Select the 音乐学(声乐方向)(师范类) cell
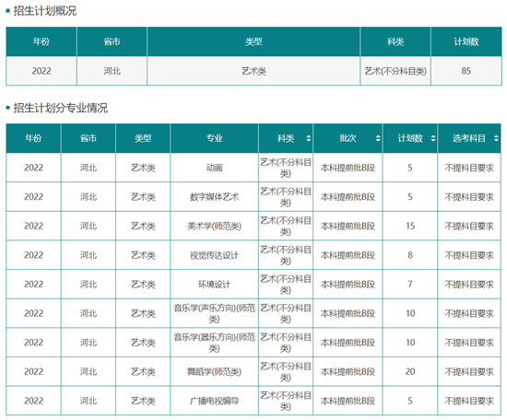 pyautogui.click(x=215, y=313)
